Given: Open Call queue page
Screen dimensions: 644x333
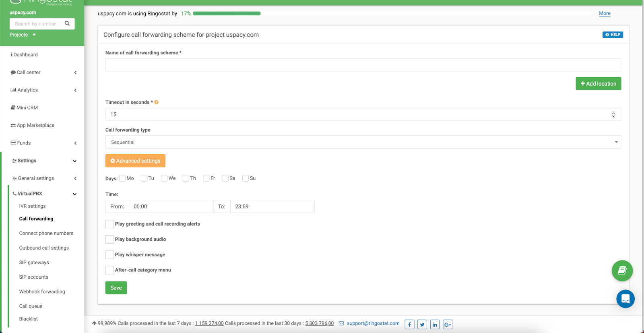Looking at the screenshot, I should (x=31, y=306).
